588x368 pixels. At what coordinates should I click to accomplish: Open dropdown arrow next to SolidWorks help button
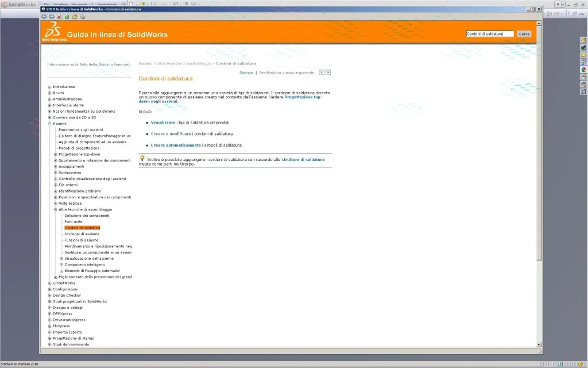pos(563,5)
